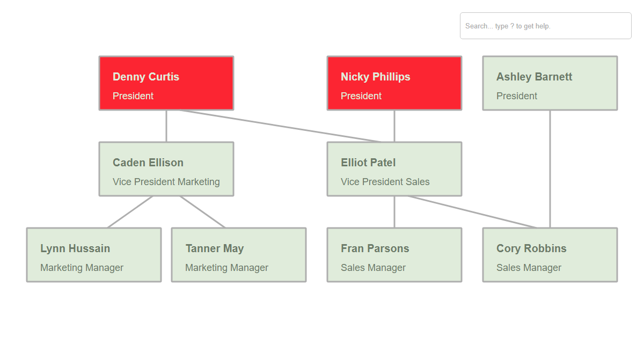Click the link line from Denny Curtis to Elliot Patel
The height and width of the screenshot is (338, 644).
pyautogui.click(x=280, y=126)
